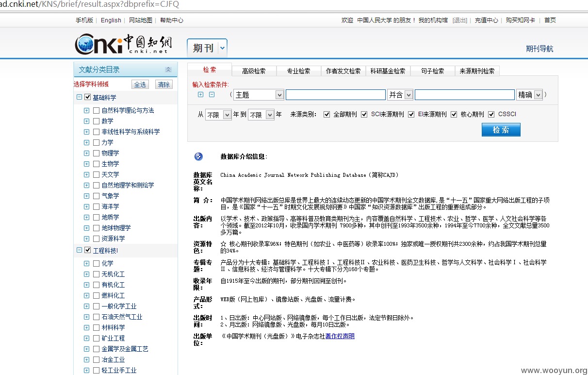Screen dimensions: 588x375
Task: Toggle the EI来源期刊 checkbox
Action: pos(411,114)
